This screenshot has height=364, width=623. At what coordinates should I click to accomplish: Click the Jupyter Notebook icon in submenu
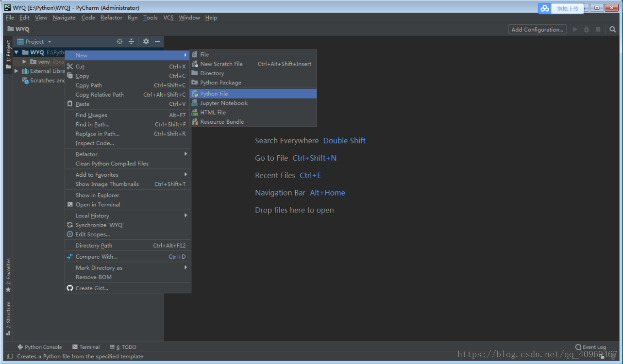pyautogui.click(x=195, y=103)
